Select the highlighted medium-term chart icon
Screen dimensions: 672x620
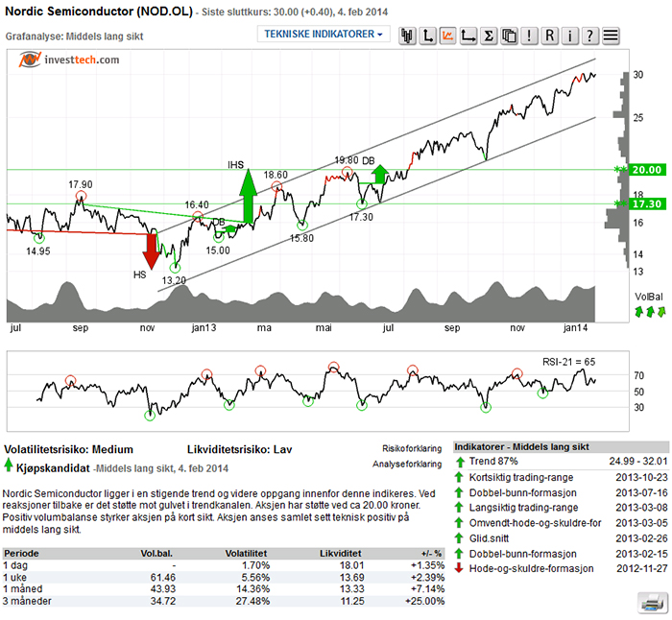pos(447,36)
